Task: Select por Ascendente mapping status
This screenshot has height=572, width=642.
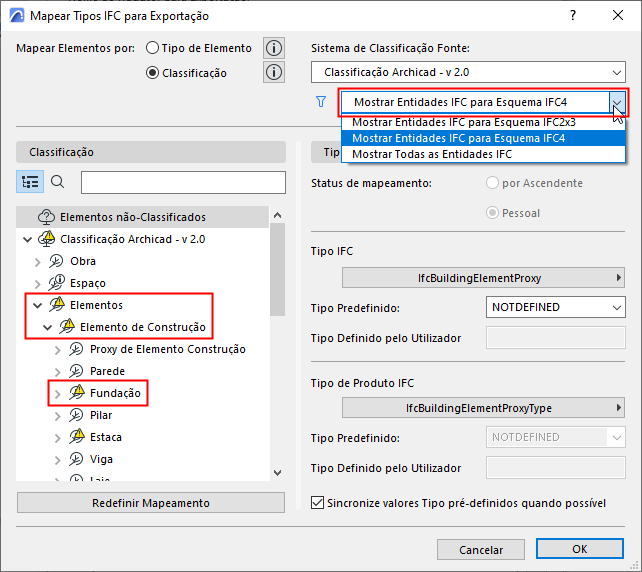Action: click(x=492, y=183)
